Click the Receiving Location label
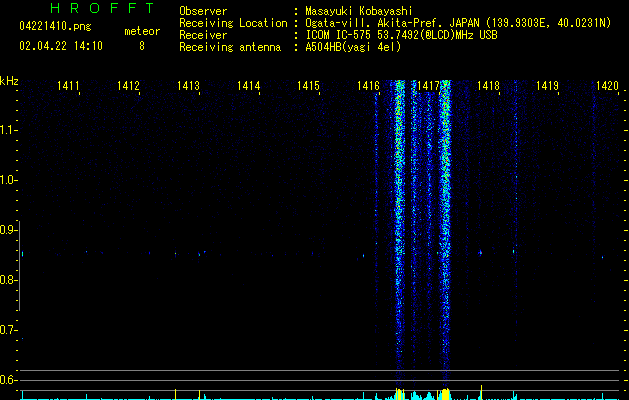 (233, 23)
